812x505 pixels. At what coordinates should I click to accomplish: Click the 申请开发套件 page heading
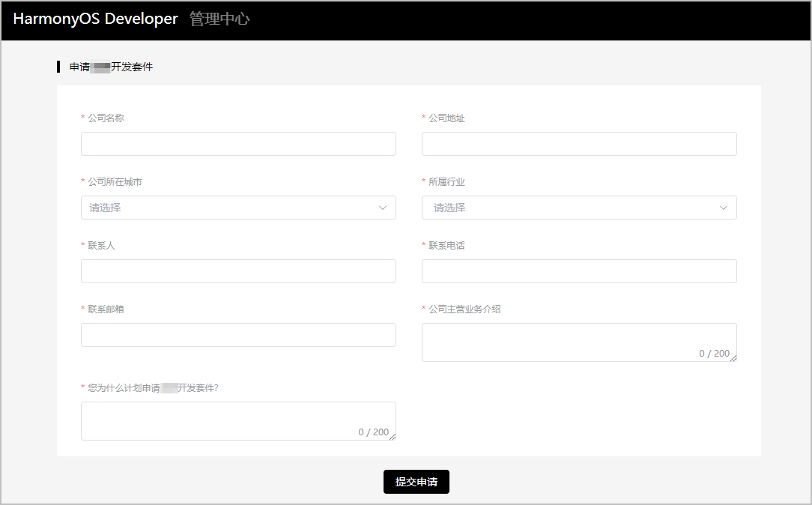pyautogui.click(x=111, y=67)
